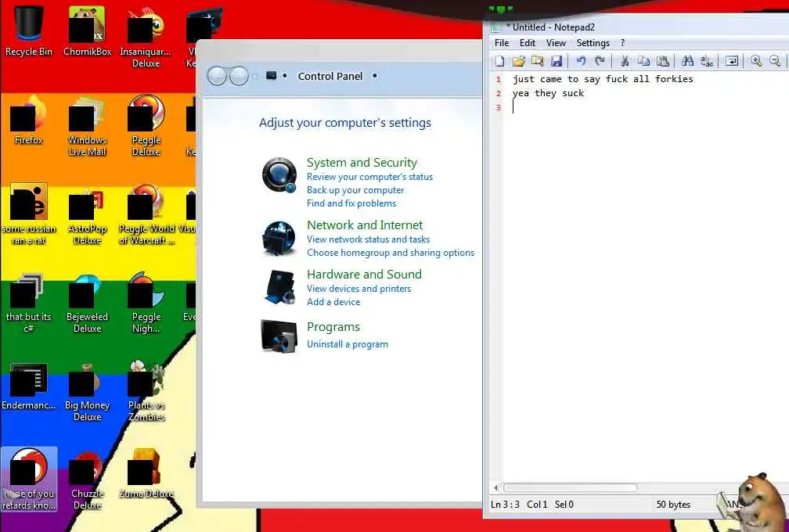
Task: Click 'Ln 3 : 3' in Notepad2 status bar
Action: [x=505, y=504]
